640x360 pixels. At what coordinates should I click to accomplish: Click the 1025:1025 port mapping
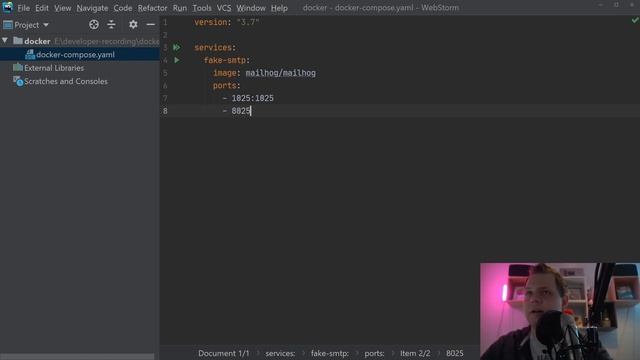[253, 98]
